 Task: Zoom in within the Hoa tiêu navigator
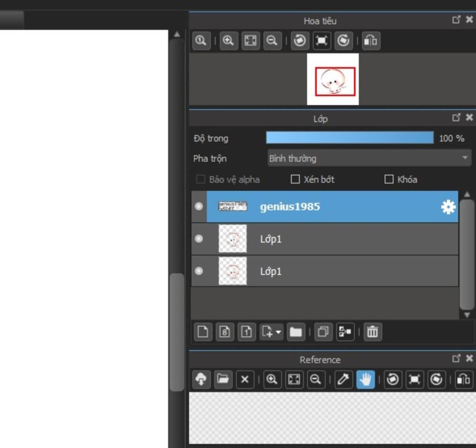(228, 40)
